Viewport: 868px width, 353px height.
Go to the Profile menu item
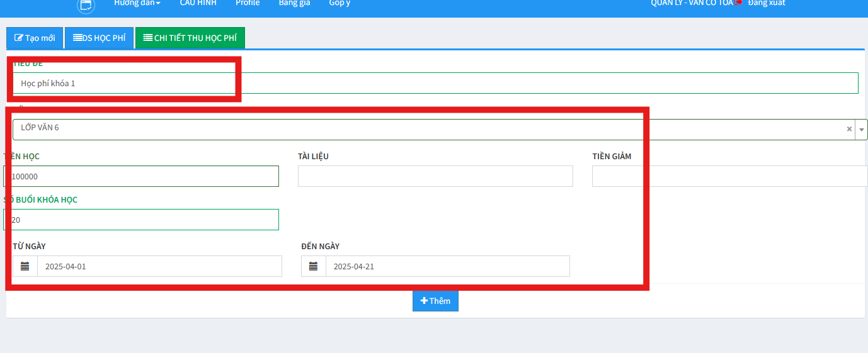pyautogui.click(x=247, y=3)
